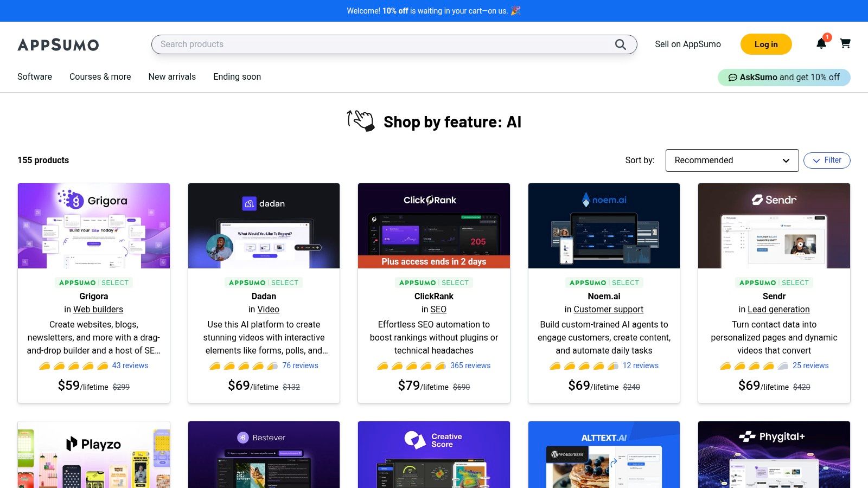Open the Phygital+ product thumbnail
The image size is (868, 488).
coord(774,454)
